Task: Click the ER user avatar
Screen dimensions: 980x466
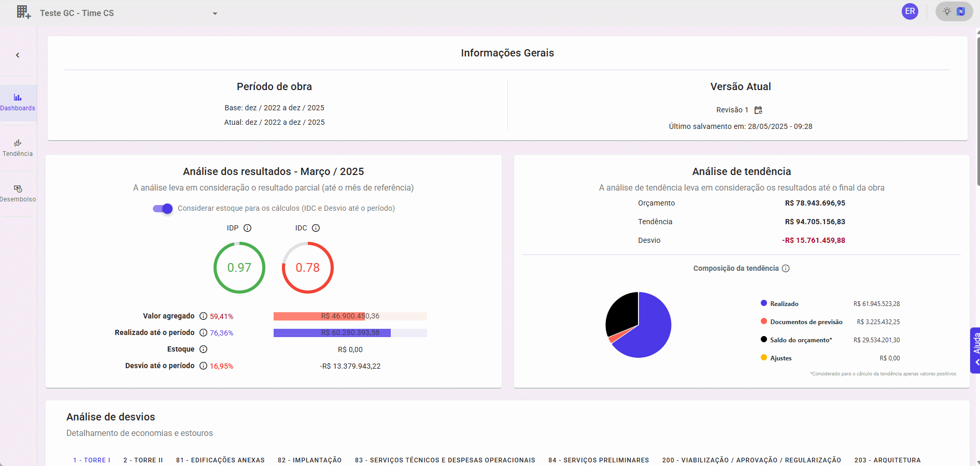Action: (x=910, y=11)
